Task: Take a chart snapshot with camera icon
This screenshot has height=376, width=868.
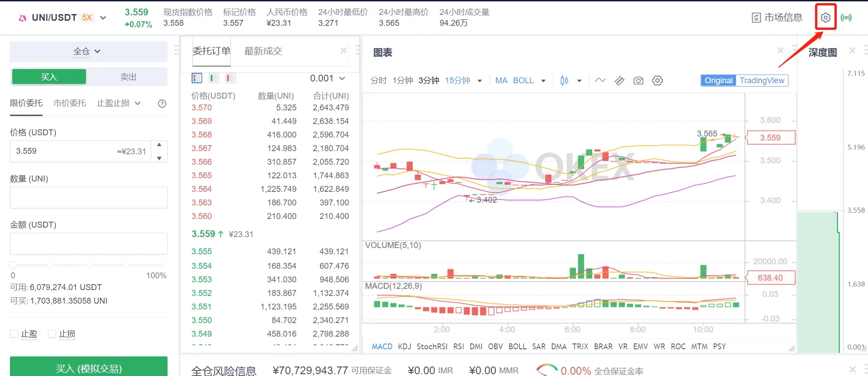Action: click(x=638, y=81)
